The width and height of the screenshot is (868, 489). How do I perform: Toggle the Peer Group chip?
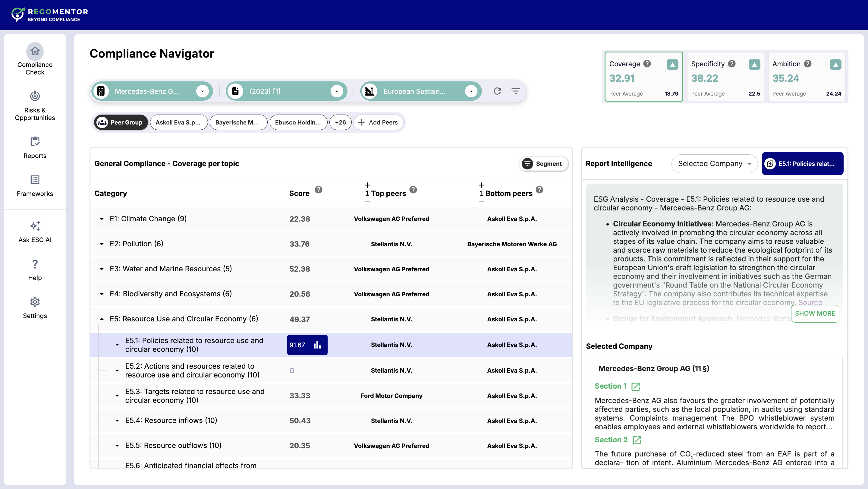[x=120, y=122]
